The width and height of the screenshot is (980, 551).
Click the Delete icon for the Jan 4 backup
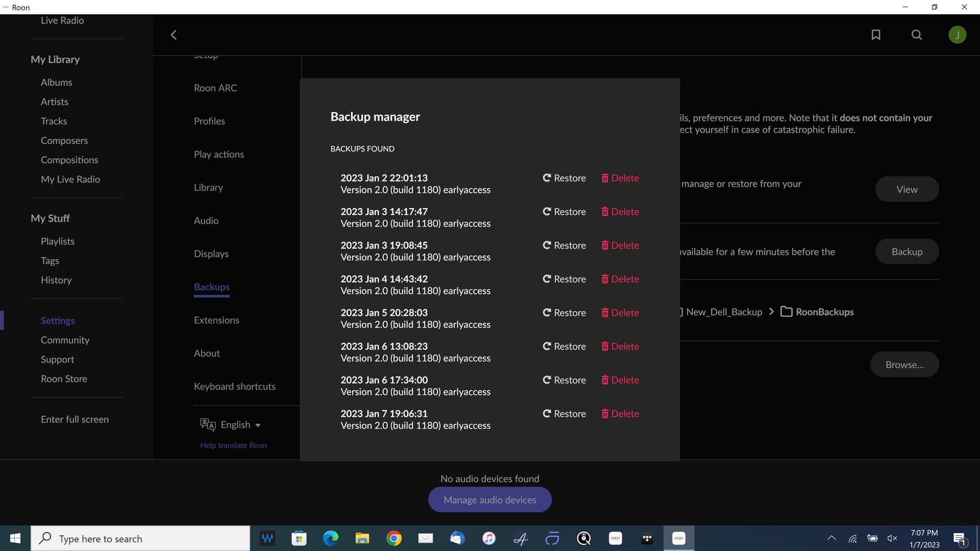(x=605, y=279)
